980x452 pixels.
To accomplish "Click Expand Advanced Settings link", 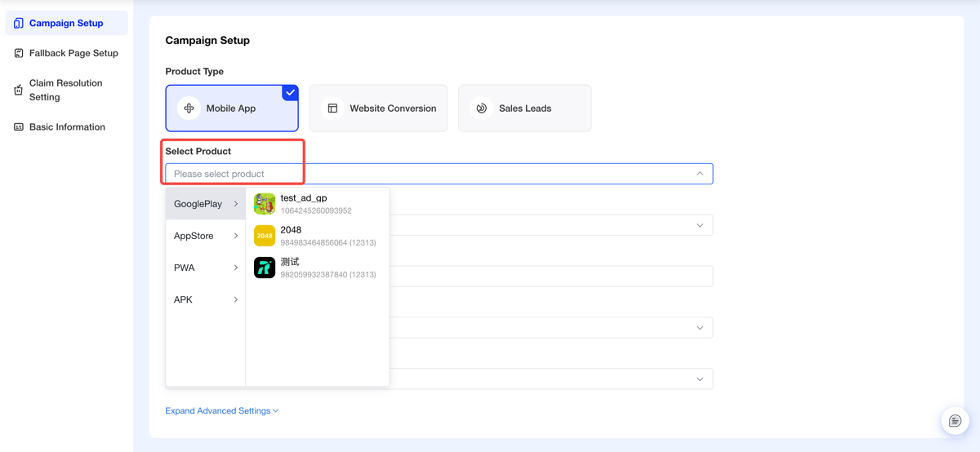I will (x=222, y=410).
